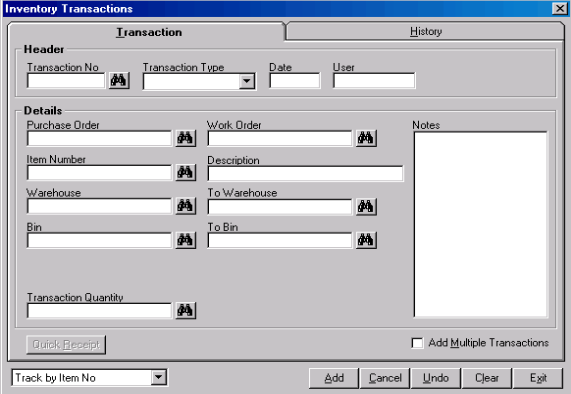
Task: Click the Clear button
Action: [x=487, y=378]
